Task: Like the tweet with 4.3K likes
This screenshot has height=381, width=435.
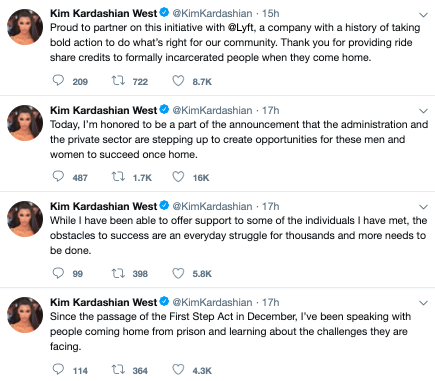Action: (178, 370)
